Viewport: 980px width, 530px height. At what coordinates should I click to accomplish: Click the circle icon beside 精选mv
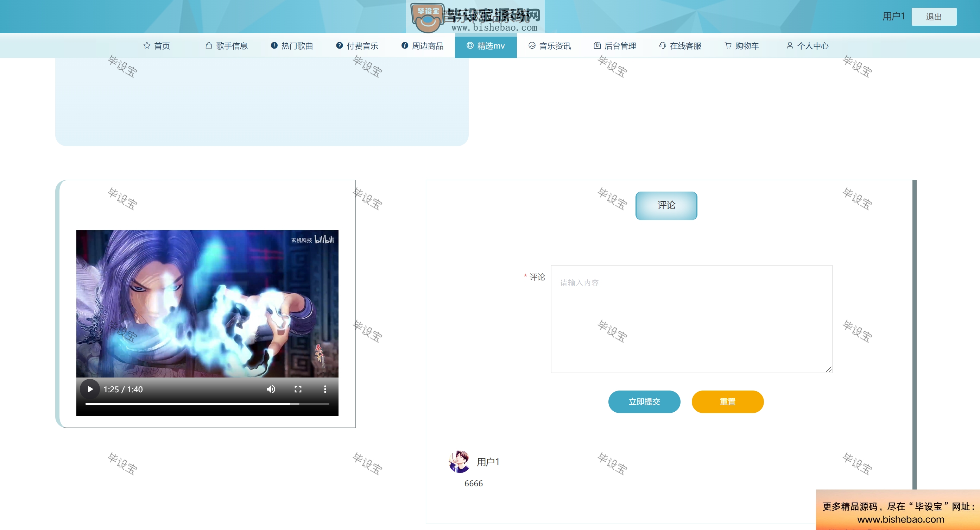click(x=470, y=46)
